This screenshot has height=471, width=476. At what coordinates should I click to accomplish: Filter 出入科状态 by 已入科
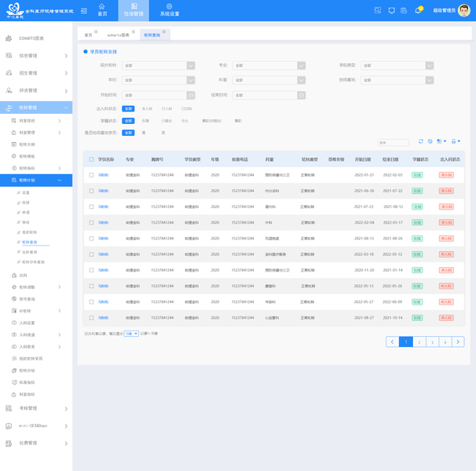167,108
